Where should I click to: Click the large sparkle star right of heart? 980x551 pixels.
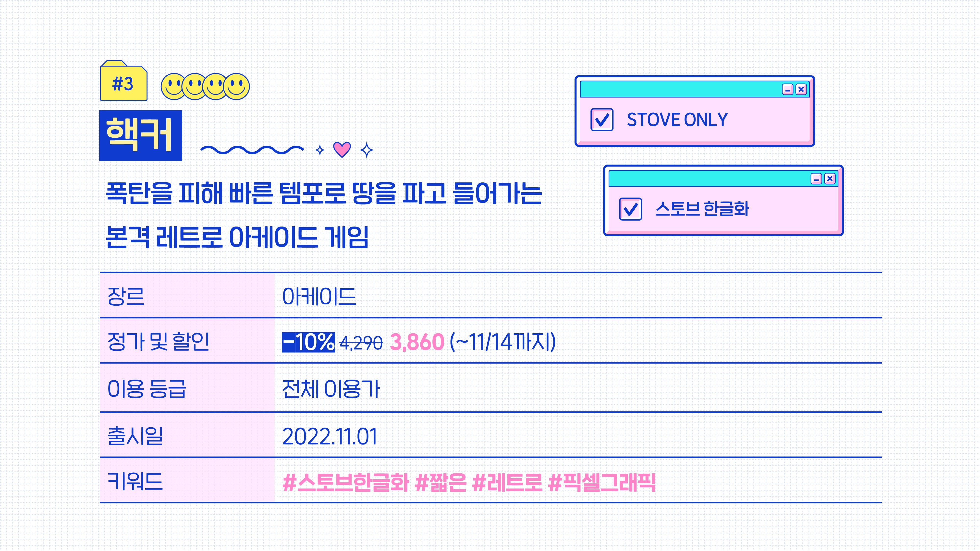click(x=367, y=150)
